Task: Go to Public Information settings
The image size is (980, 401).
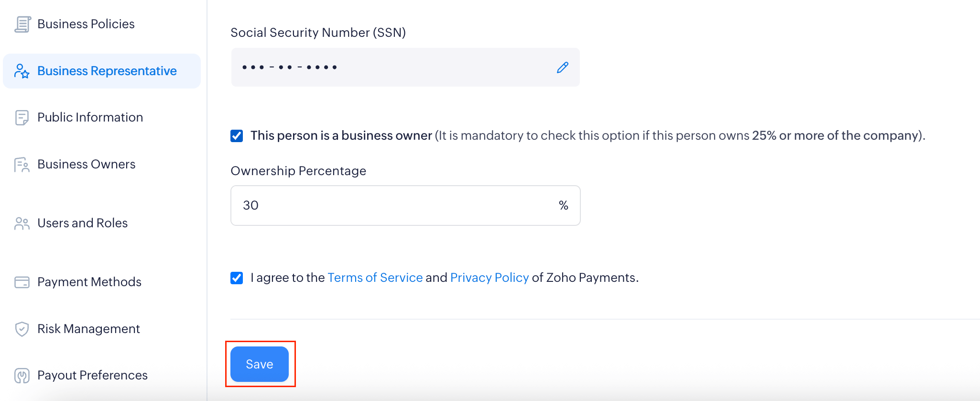Action: tap(90, 118)
